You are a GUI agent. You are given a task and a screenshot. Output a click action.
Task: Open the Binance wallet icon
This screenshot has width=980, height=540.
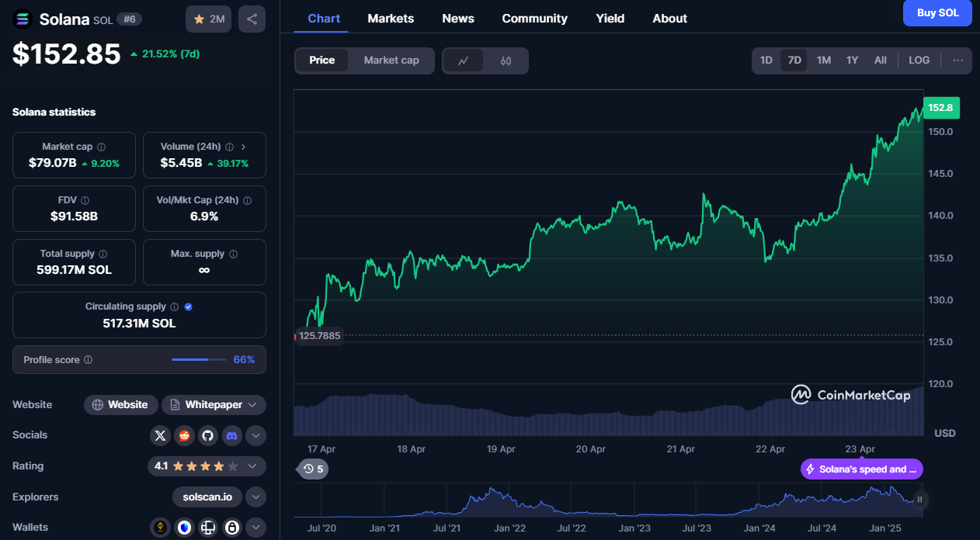coord(160,528)
